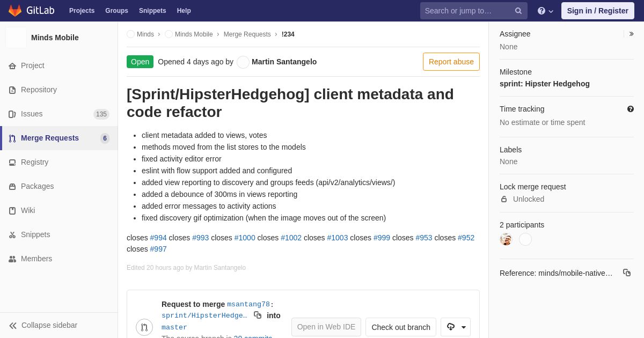
Task: Open the Projects menu
Action: pyautogui.click(x=82, y=11)
